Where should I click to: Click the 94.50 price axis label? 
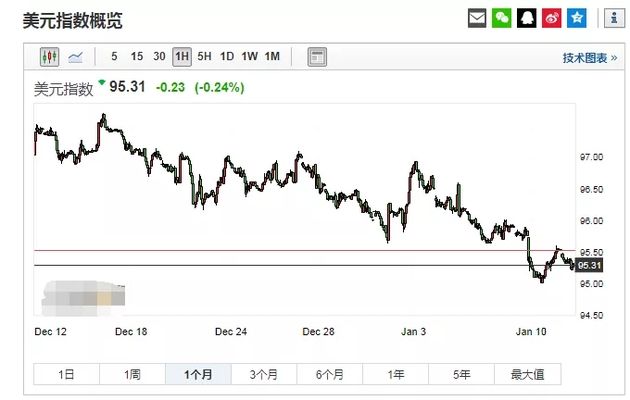click(x=591, y=316)
